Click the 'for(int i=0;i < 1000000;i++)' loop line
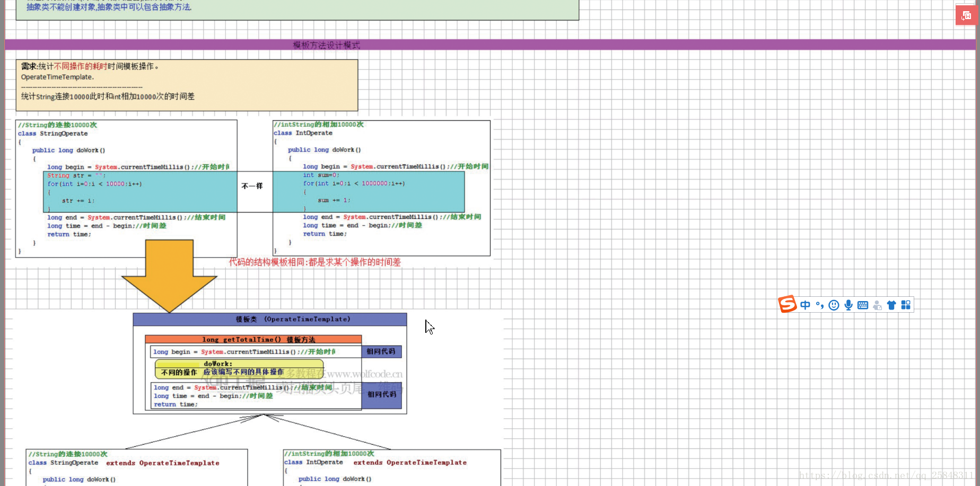Image resolution: width=980 pixels, height=486 pixels. pos(354,183)
